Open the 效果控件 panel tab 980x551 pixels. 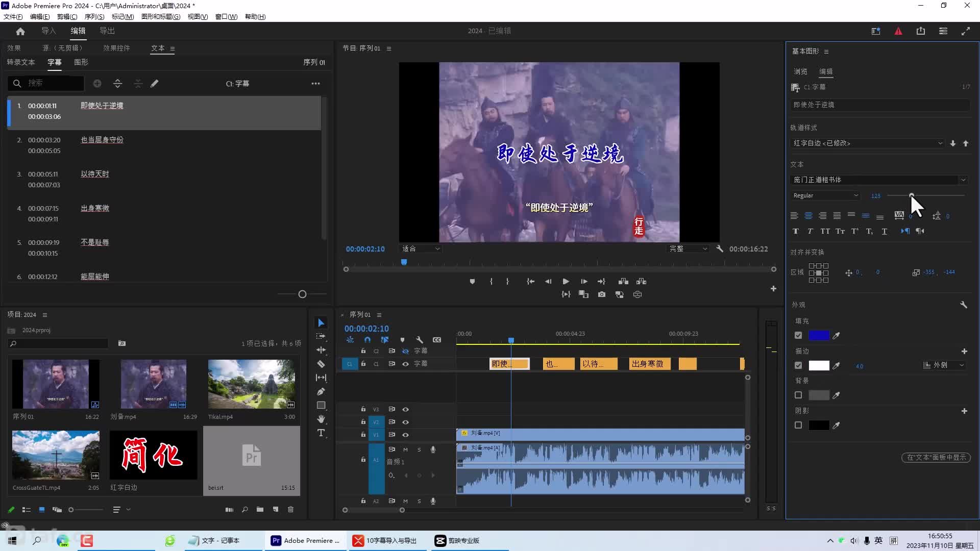pos(116,48)
